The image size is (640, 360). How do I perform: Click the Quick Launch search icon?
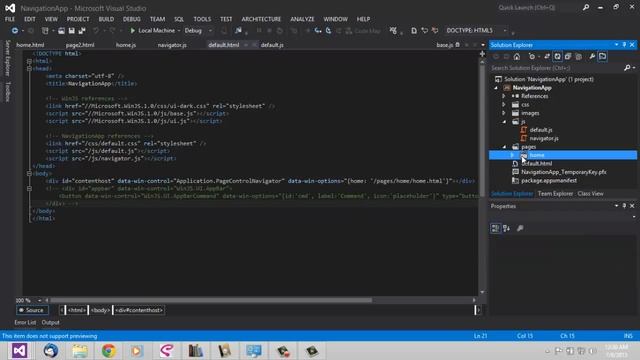click(586, 7)
